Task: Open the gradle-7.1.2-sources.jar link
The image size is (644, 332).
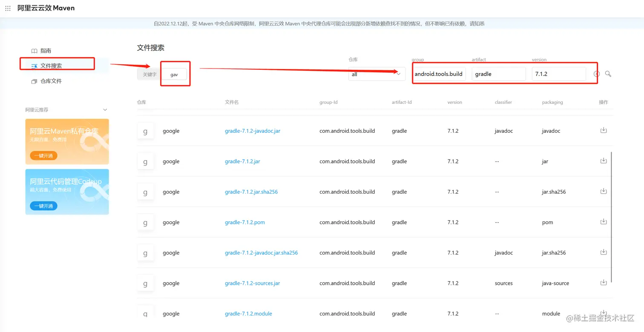Action: tap(253, 283)
